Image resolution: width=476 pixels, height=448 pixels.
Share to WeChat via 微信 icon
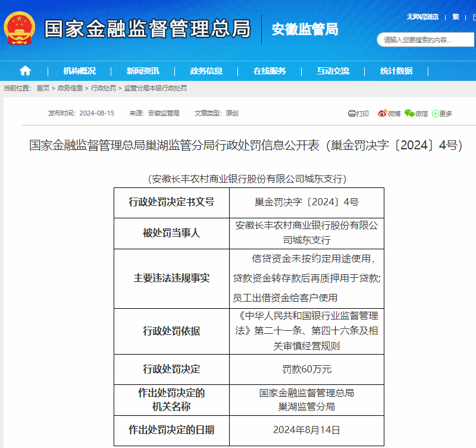(416, 114)
